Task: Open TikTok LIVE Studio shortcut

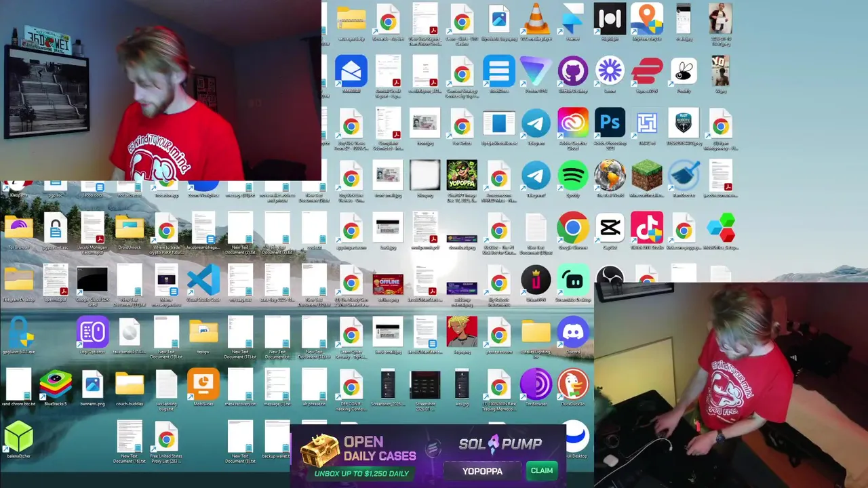Action: [647, 228]
